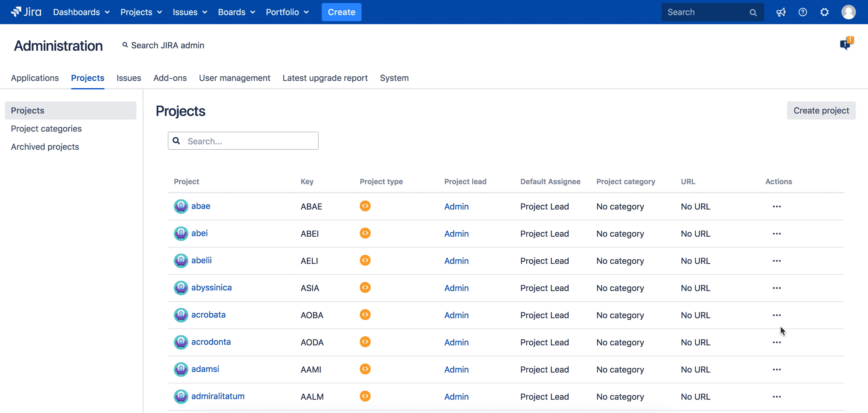
Task: Select the Issues tab in Administration
Action: tap(129, 78)
